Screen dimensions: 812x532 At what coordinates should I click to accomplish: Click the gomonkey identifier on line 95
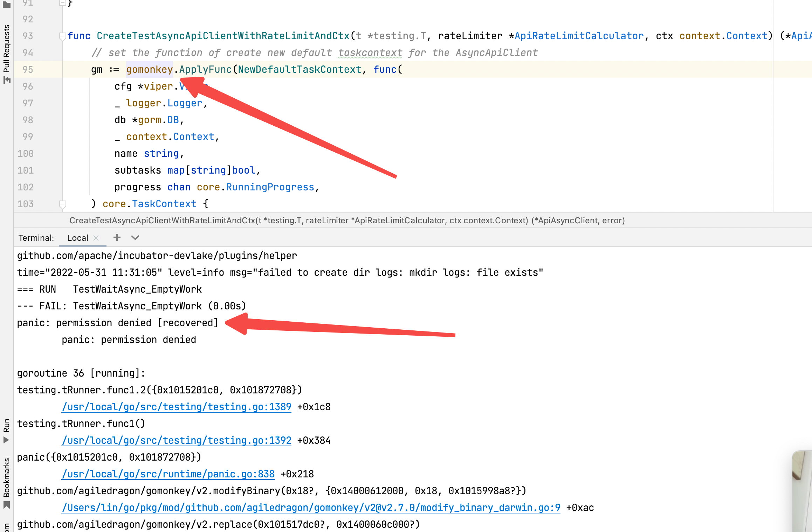[150, 70]
